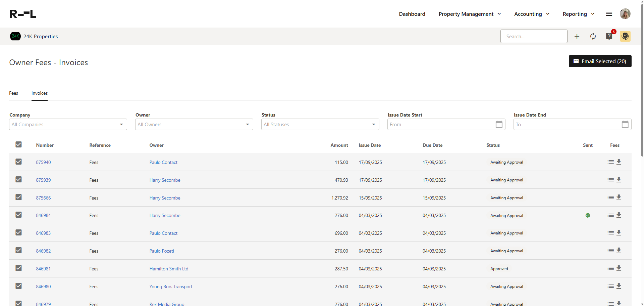
Task: View fee list for invoice 875939
Action: tap(610, 180)
